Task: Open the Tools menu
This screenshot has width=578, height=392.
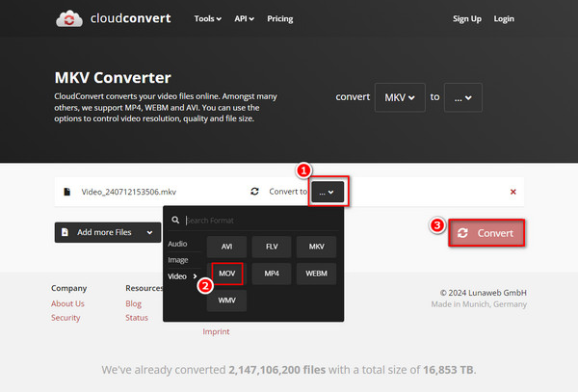Action: tap(207, 19)
